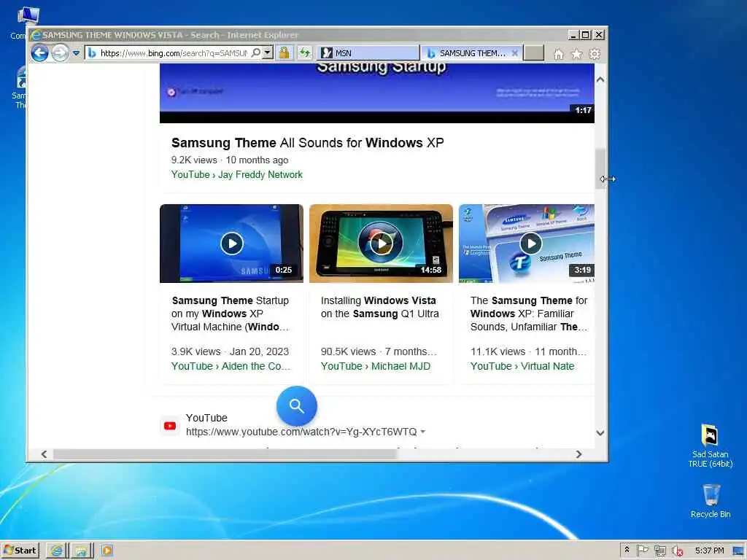Image resolution: width=747 pixels, height=560 pixels.
Task: Select the Recycle Bin desktop icon
Action: 711,501
